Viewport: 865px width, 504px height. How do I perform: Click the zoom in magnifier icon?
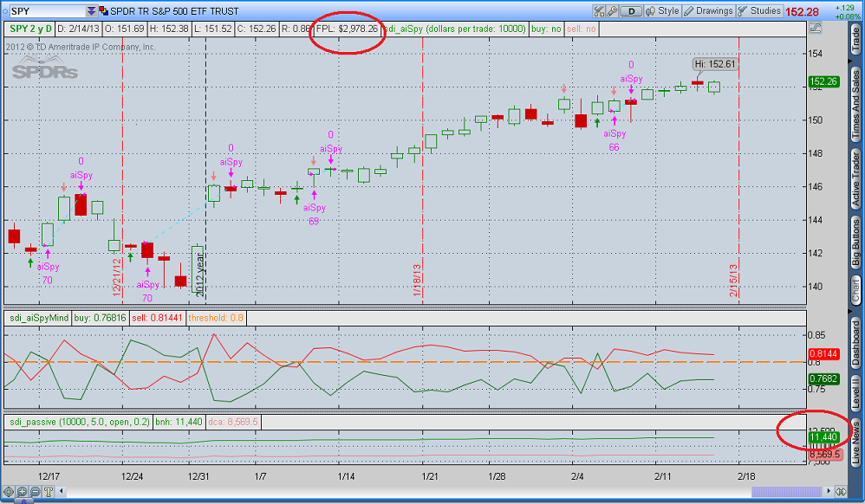22,491
